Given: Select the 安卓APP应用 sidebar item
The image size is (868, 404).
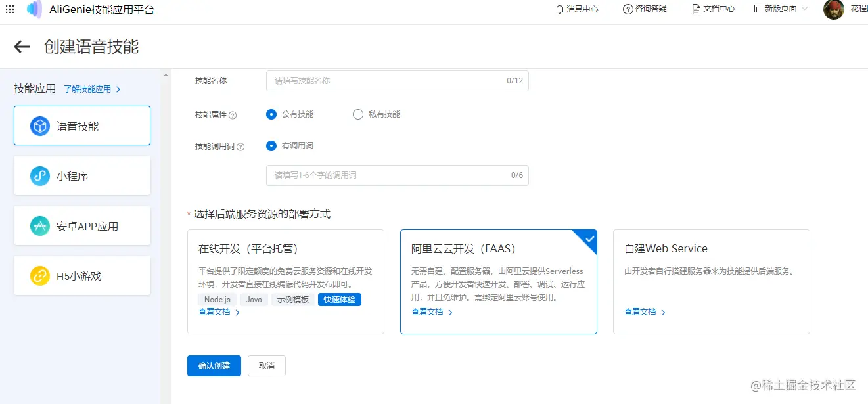Looking at the screenshot, I should click(82, 225).
